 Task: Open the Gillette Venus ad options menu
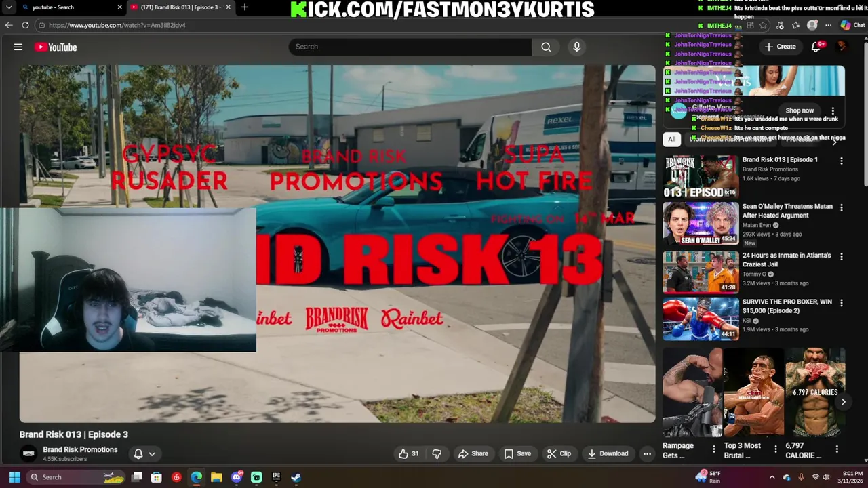point(833,111)
